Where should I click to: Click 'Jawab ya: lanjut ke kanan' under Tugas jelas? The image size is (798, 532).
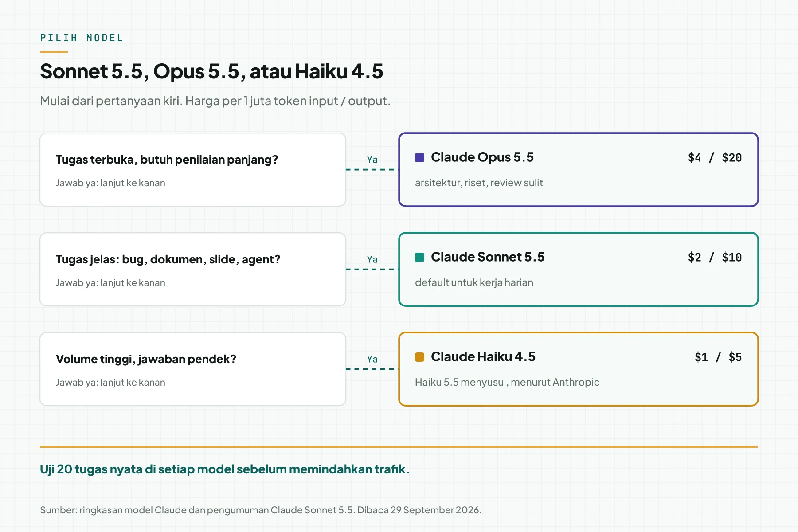coord(110,283)
